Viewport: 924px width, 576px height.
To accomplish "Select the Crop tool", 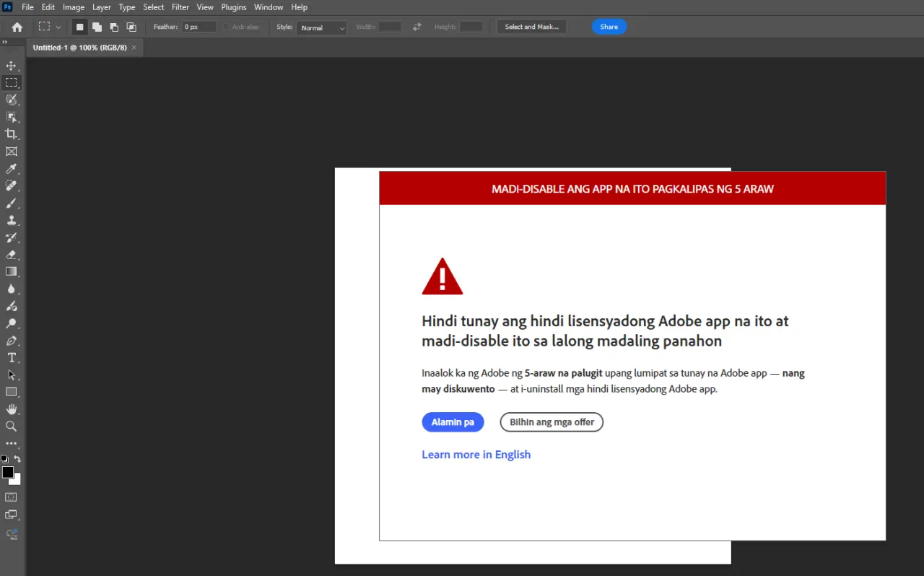I will pyautogui.click(x=12, y=134).
